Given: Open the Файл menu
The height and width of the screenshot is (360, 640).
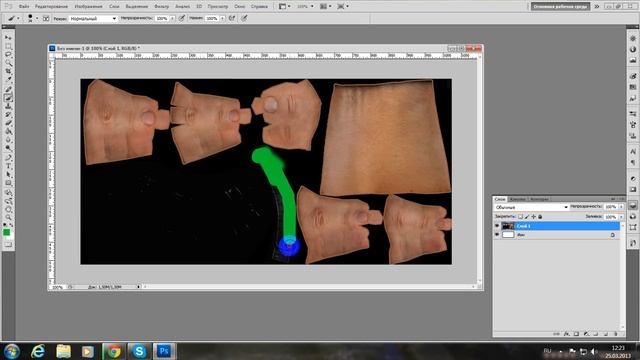Looking at the screenshot, I should (x=24, y=7).
